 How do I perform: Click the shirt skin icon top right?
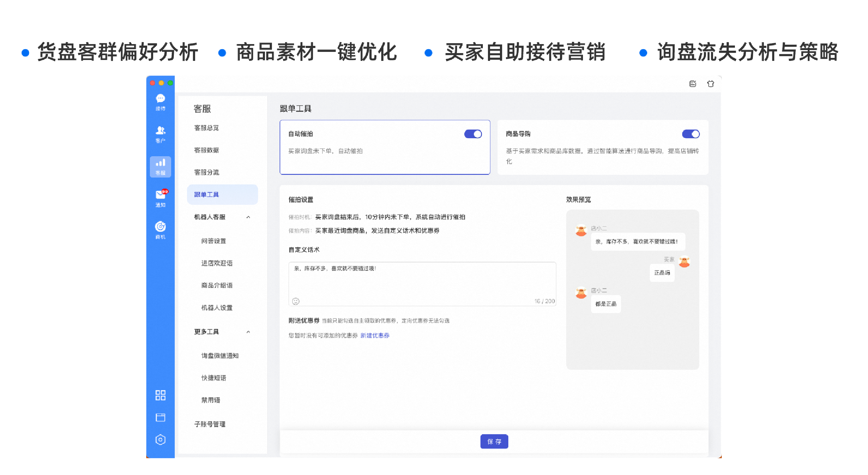[x=710, y=84]
